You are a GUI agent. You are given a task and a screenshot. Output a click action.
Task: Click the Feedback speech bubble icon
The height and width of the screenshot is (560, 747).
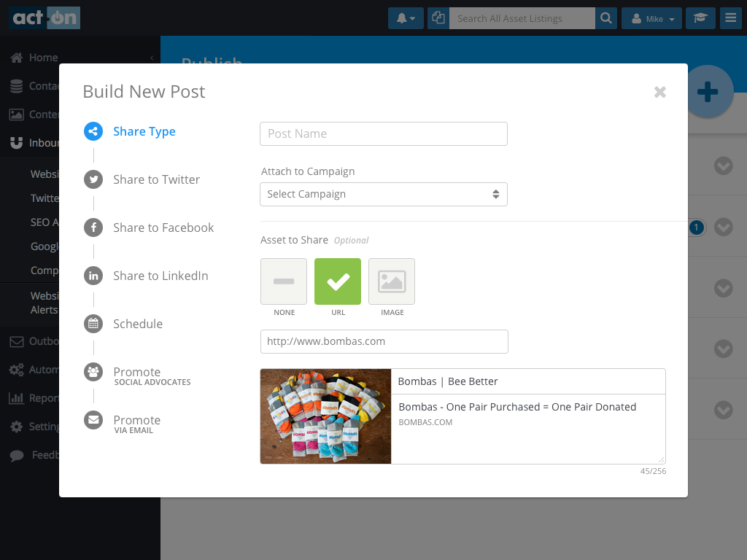tap(17, 455)
